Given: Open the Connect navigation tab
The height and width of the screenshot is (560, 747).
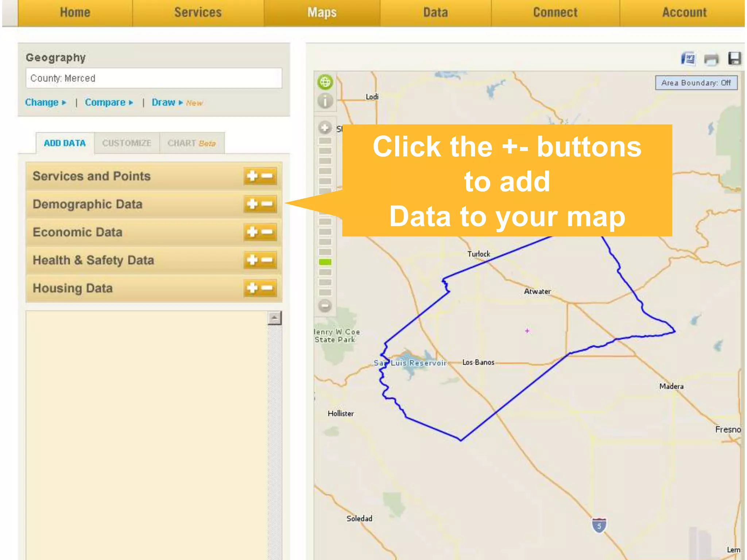Looking at the screenshot, I should (x=555, y=13).
